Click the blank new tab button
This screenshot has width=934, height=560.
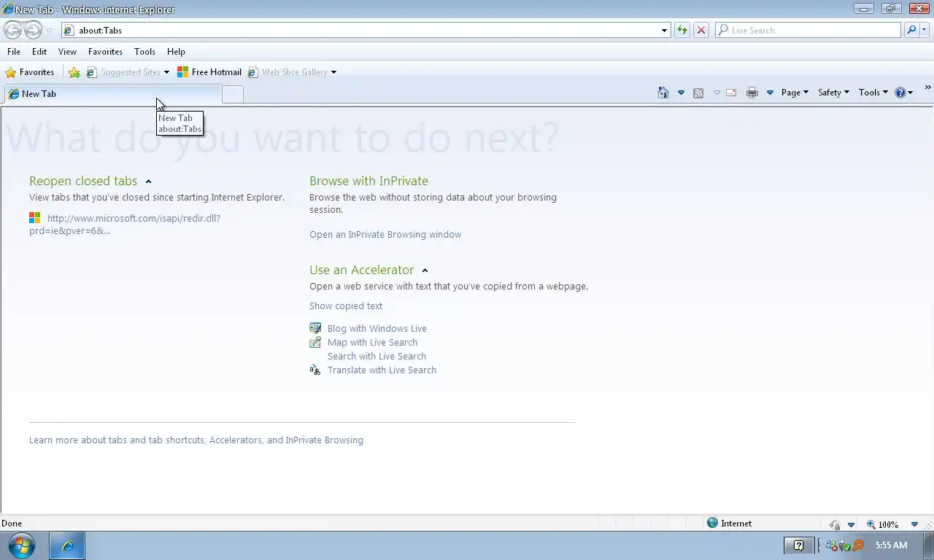pos(233,94)
